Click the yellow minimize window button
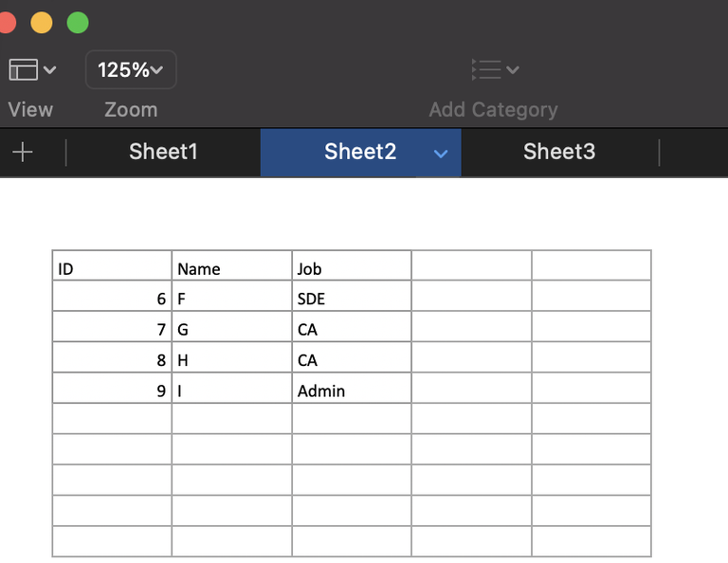The image size is (728, 563). point(42,23)
